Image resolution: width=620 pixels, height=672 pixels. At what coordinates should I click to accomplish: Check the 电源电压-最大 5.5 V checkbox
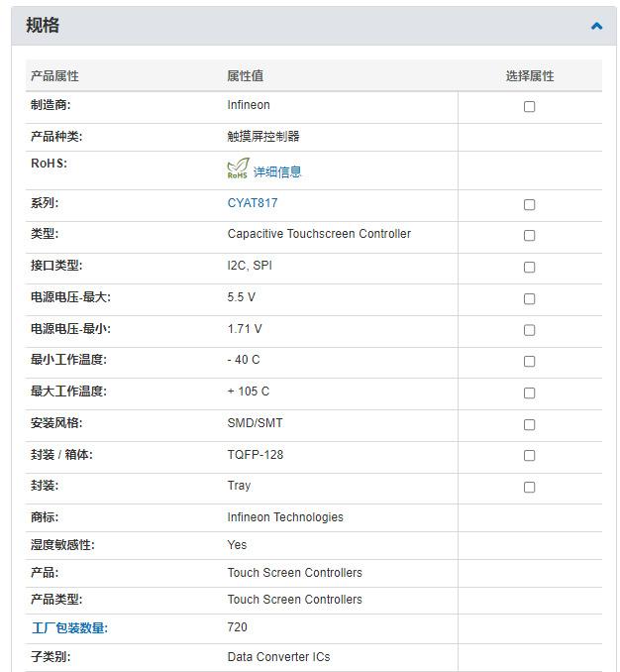529,299
